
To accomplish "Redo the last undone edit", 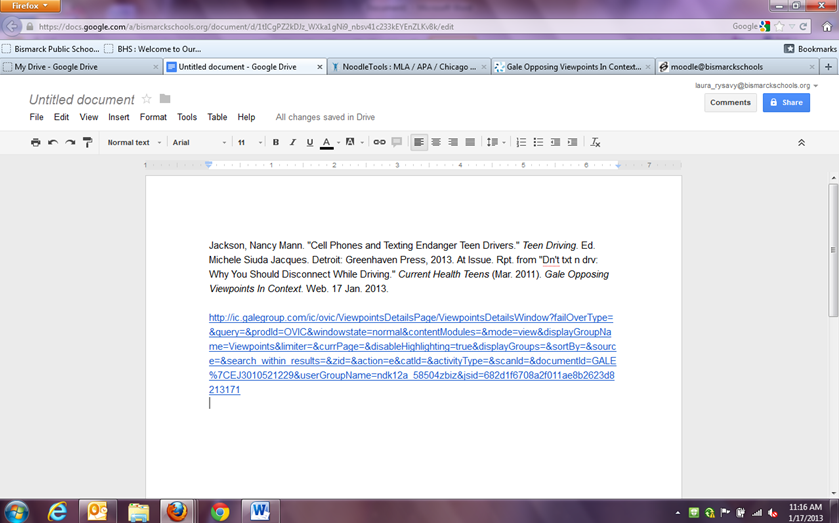I will (x=70, y=142).
